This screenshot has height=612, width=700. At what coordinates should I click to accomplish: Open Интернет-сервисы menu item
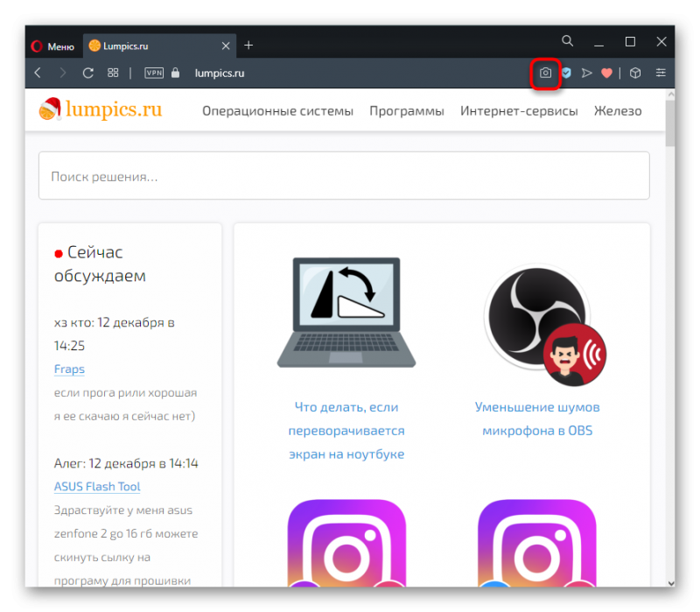coord(519,111)
